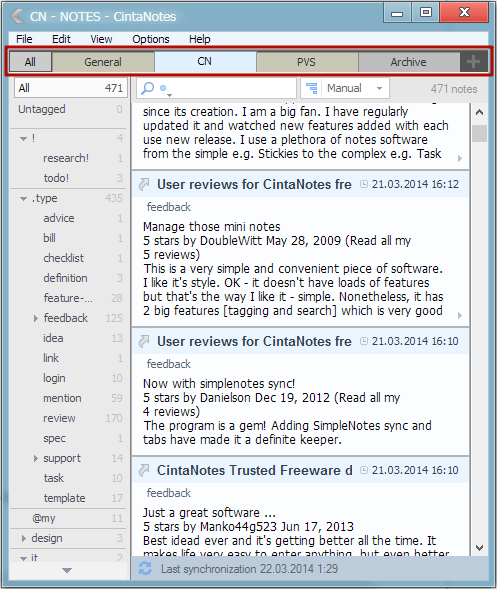Open the Help menu
Image resolution: width=497 pixels, height=589 pixels.
[199, 39]
